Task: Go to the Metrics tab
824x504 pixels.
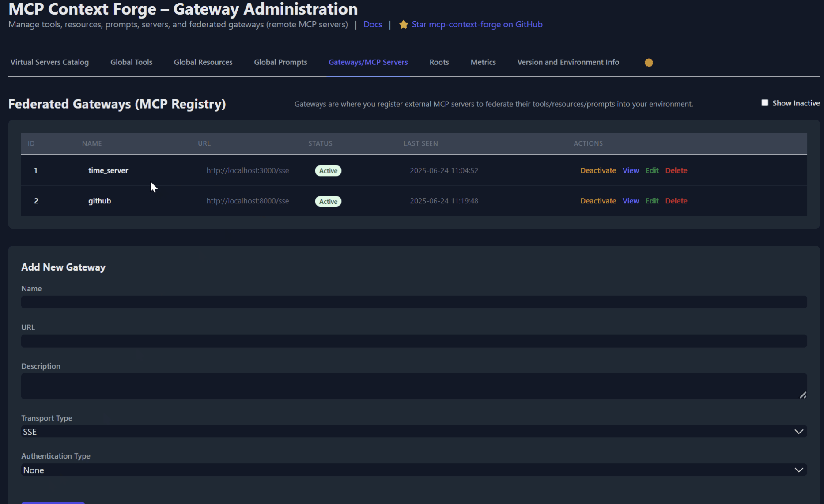Action: point(483,62)
